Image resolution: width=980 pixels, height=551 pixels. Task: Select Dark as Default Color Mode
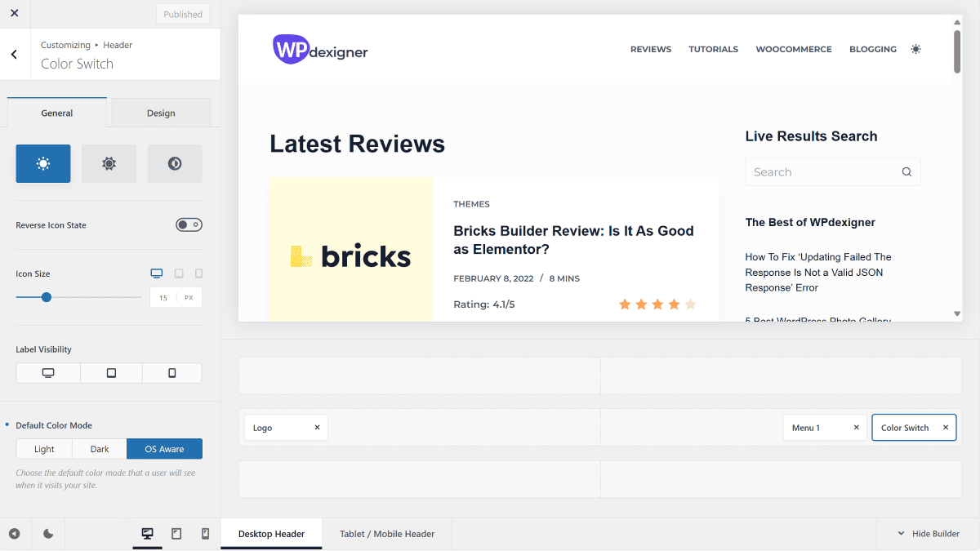coord(99,448)
